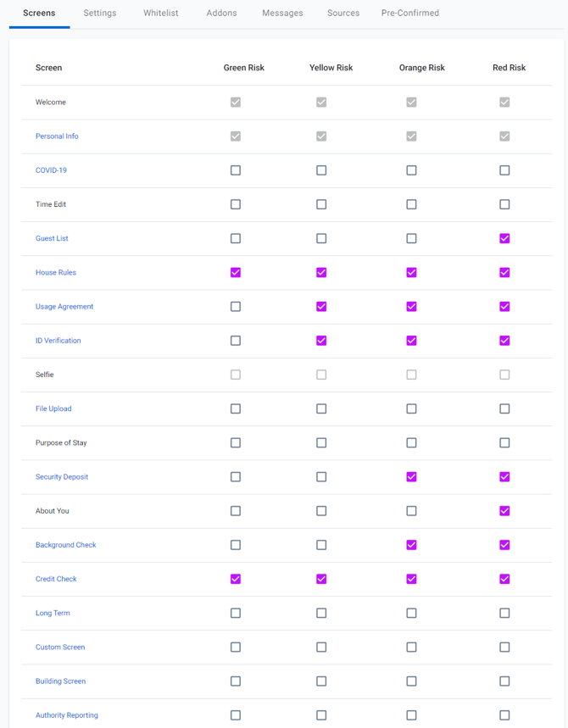Screen dimensions: 568x728
Task: Enable Security Deposit Yellow Risk checkbox
Action: point(321,476)
